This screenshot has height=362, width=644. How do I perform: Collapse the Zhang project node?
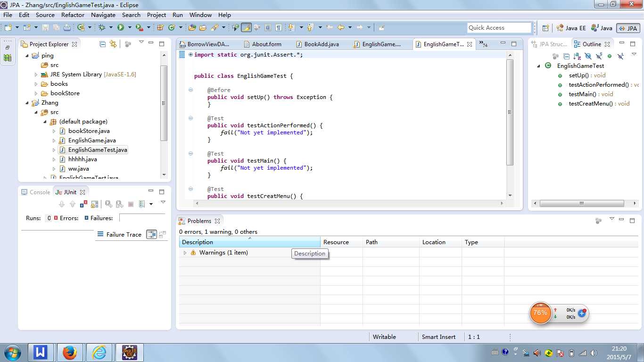coord(27,103)
